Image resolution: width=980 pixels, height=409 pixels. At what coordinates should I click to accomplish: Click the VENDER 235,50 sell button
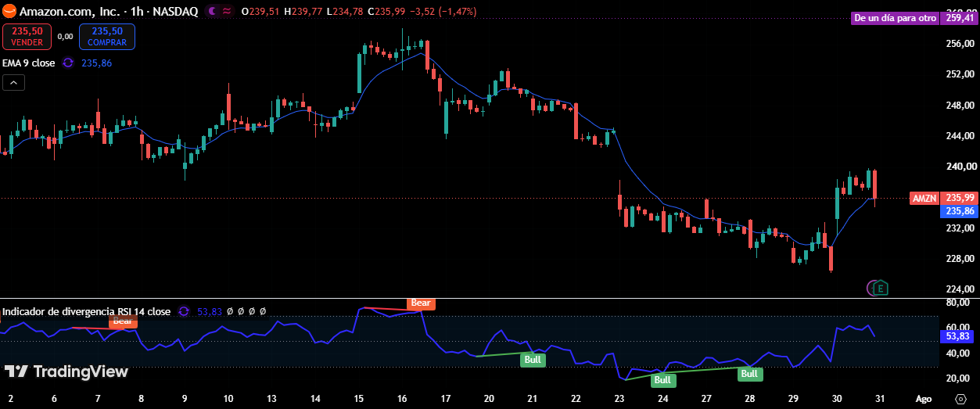coord(27,37)
